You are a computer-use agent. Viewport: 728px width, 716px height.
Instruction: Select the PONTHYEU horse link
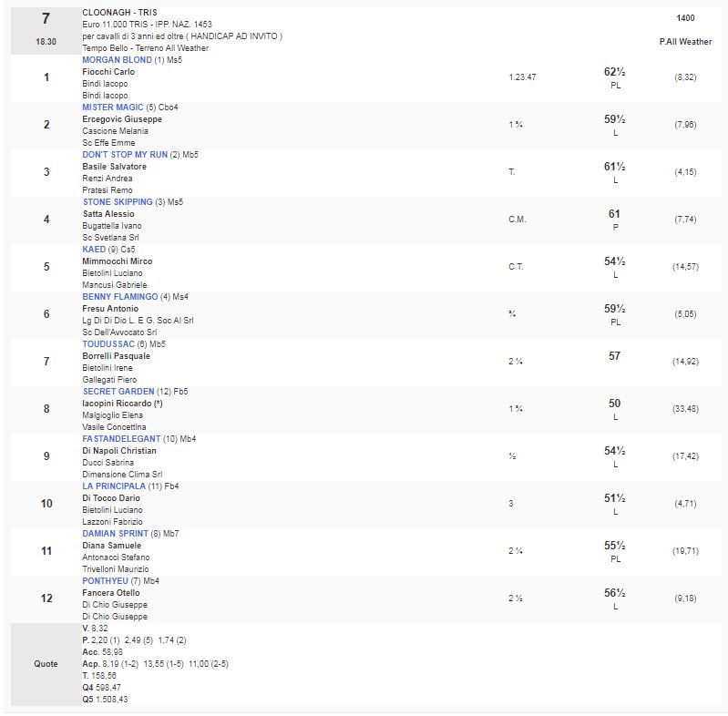click(105, 581)
